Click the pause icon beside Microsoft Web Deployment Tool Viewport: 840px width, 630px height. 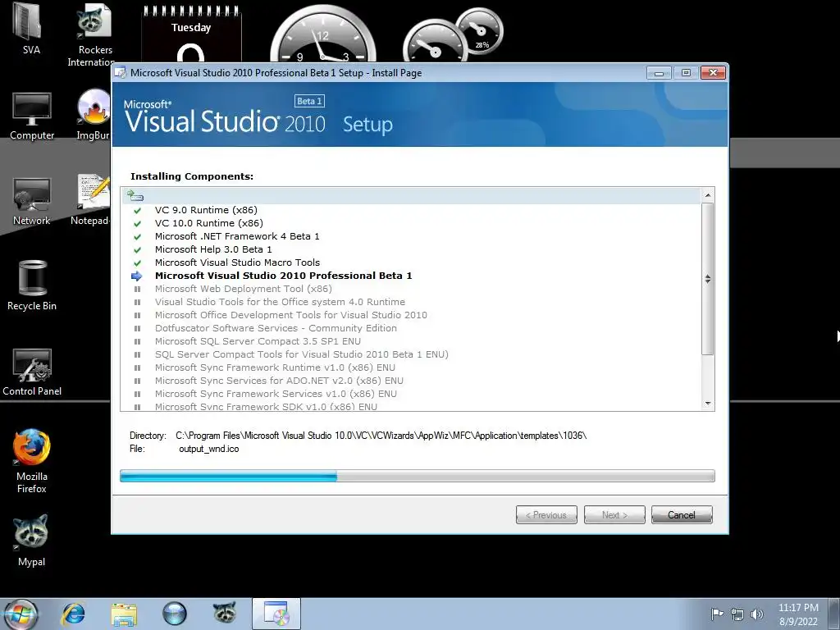[137, 290]
